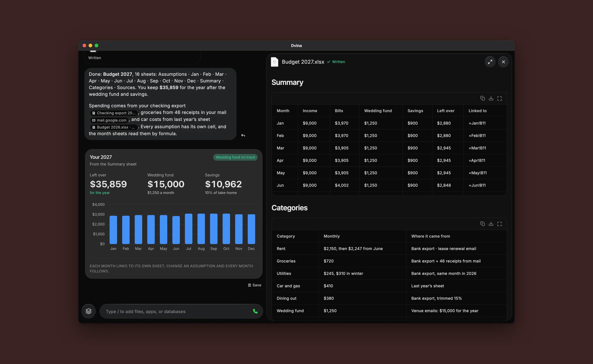The width and height of the screenshot is (593, 364).
Task: Click the Wedding fund on track badge
Action: tap(235, 157)
